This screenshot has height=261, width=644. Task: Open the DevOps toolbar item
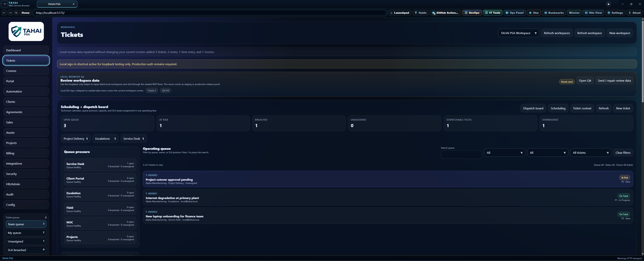tap(472, 13)
